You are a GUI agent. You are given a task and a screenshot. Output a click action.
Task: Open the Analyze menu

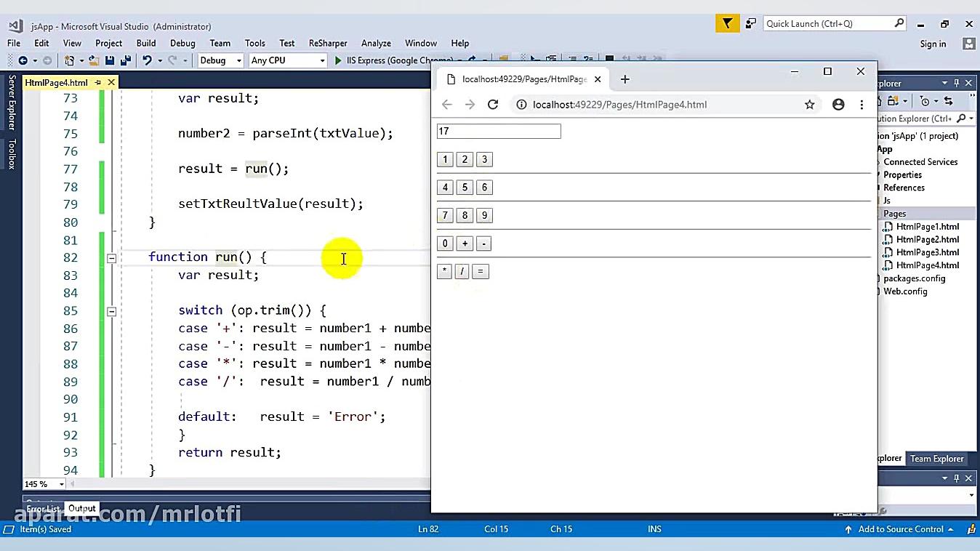[376, 43]
